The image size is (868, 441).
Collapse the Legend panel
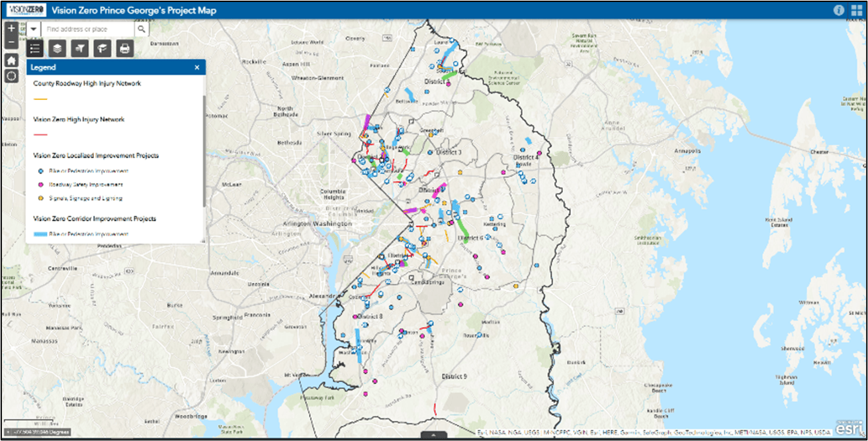click(x=197, y=67)
